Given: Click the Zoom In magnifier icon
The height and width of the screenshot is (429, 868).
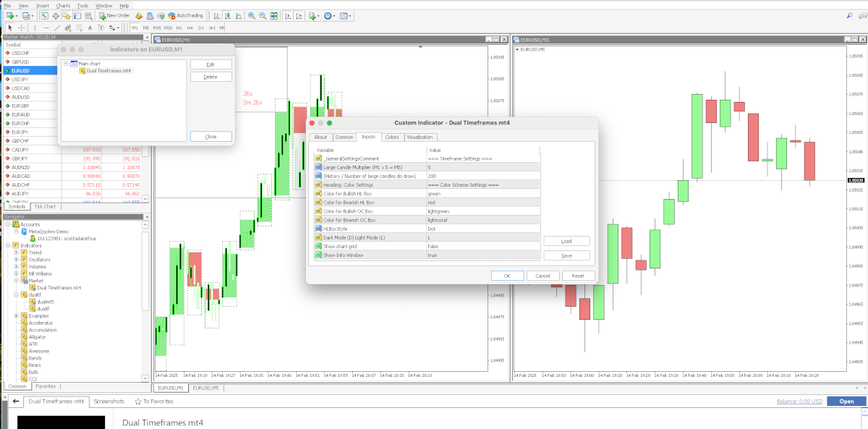Looking at the screenshot, I should [251, 15].
